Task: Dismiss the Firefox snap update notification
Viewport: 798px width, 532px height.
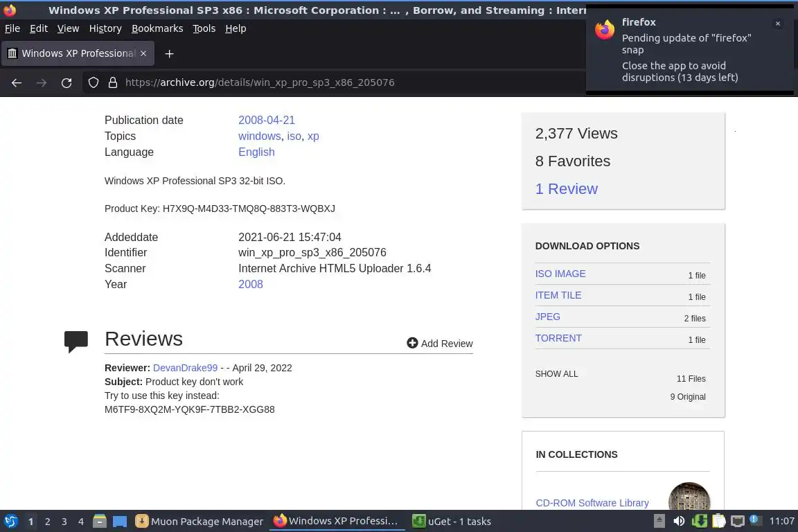Action: (778, 24)
